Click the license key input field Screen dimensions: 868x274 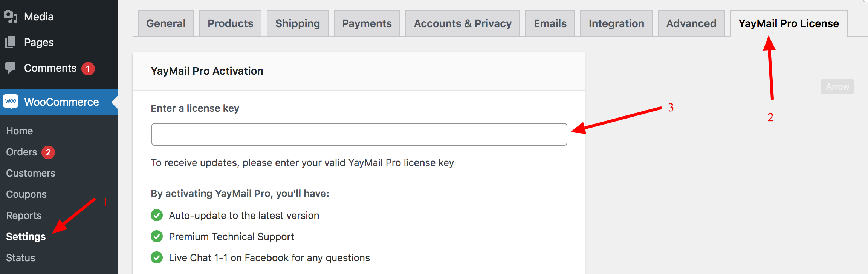359,134
